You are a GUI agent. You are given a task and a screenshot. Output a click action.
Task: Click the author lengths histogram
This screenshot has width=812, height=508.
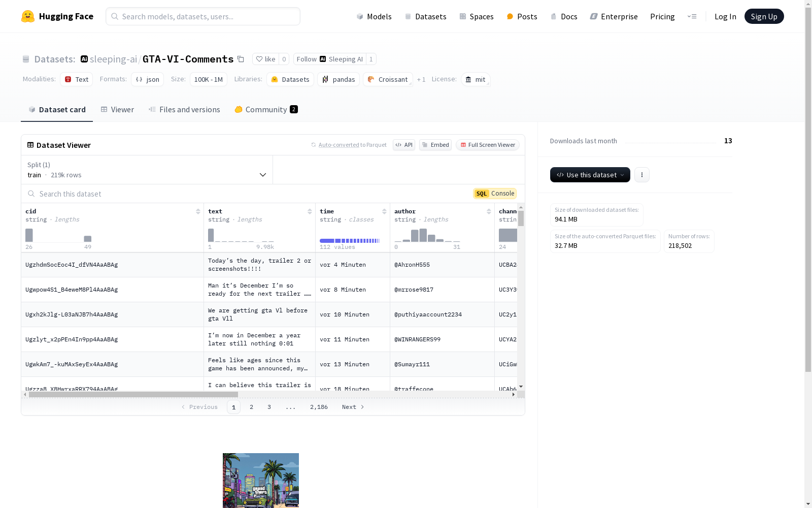(x=427, y=235)
